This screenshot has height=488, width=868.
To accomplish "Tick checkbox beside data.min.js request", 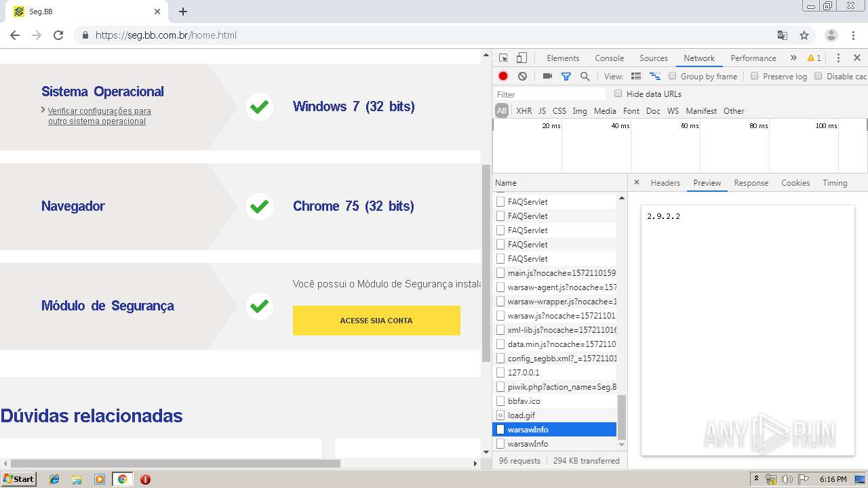I will (500, 344).
